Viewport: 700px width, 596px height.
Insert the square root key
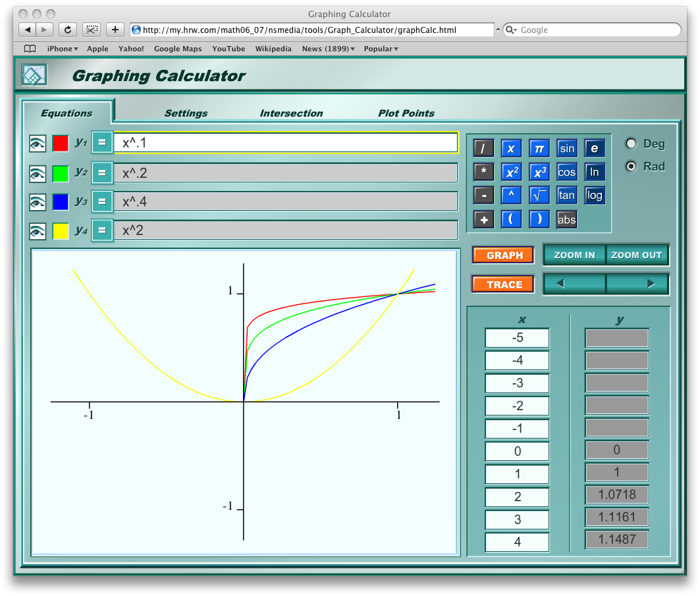click(x=539, y=195)
